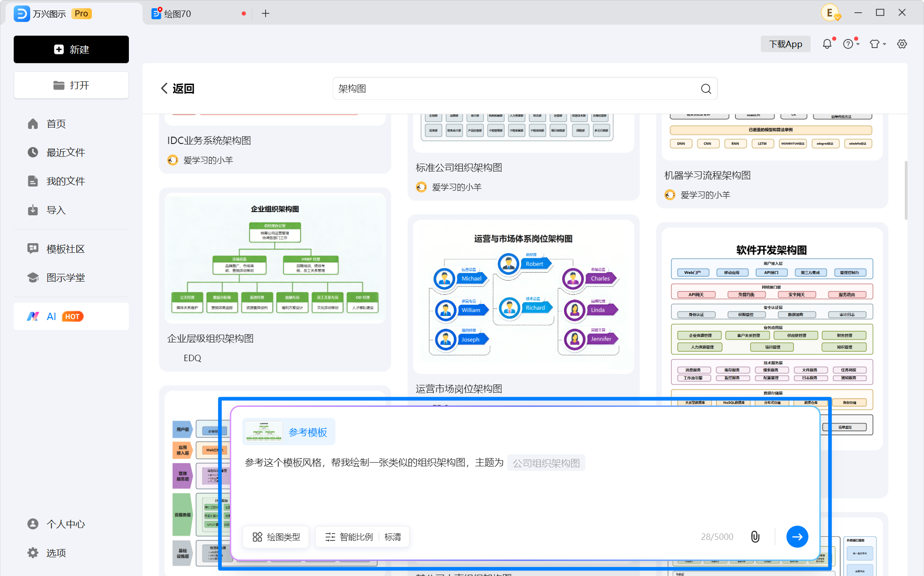The image size is (924, 576).
Task: Open 绘图类型 selector
Action: coord(276,537)
